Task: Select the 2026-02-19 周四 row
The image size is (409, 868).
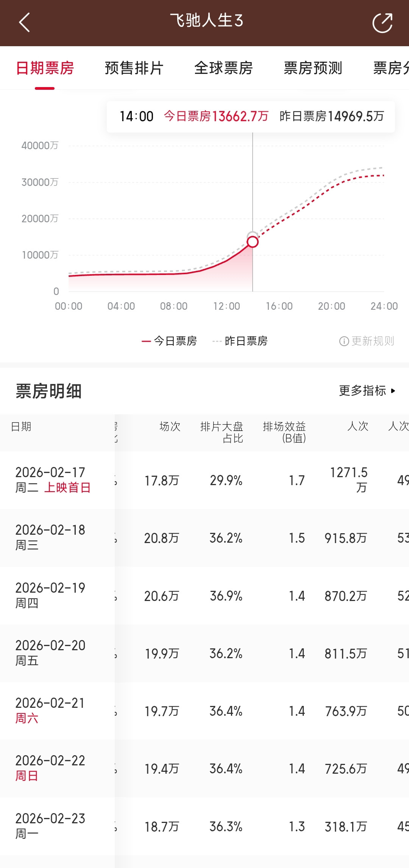Action: (x=204, y=596)
